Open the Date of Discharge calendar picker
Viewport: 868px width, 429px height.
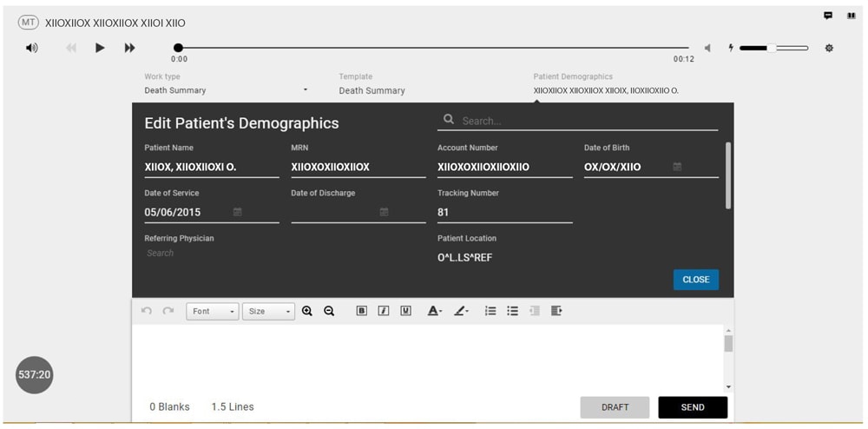pyautogui.click(x=385, y=212)
